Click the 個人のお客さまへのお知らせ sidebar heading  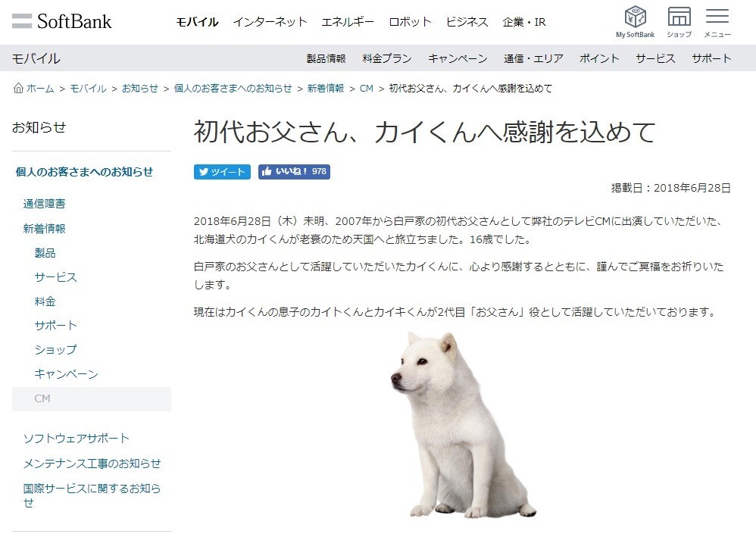click(84, 172)
